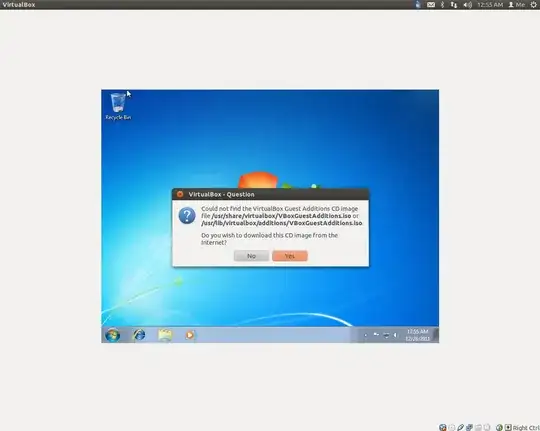Click the guest network tray icon
Viewport: 540px width, 431px height.
click(386, 335)
